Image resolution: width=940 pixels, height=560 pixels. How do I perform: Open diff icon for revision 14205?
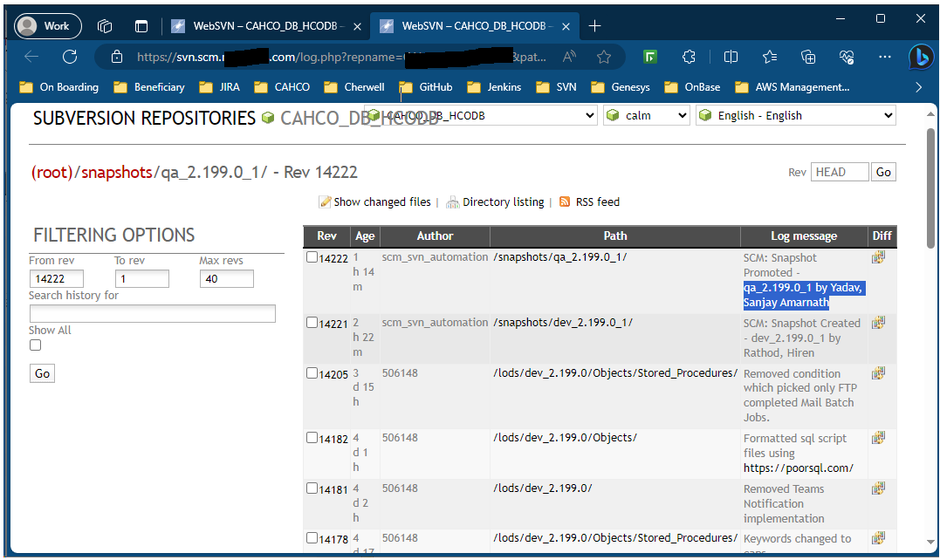click(878, 373)
